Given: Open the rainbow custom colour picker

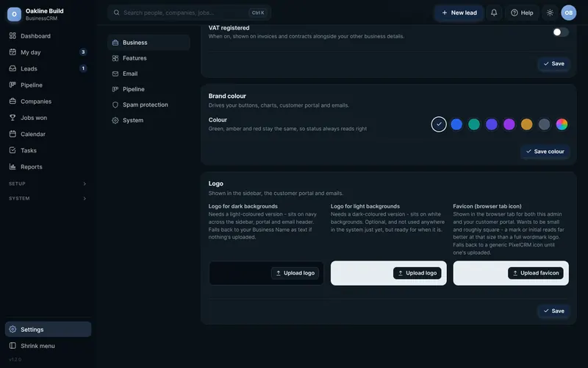Looking at the screenshot, I should 562,124.
